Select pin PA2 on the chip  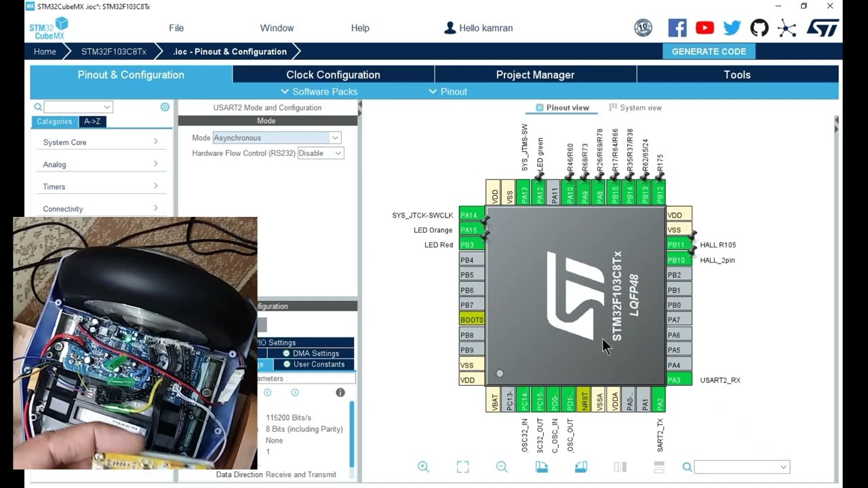(x=658, y=399)
